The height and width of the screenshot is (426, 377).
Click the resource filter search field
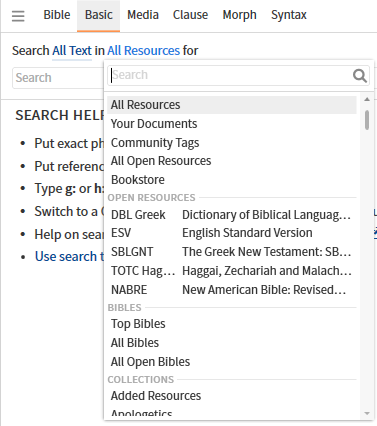[230, 75]
